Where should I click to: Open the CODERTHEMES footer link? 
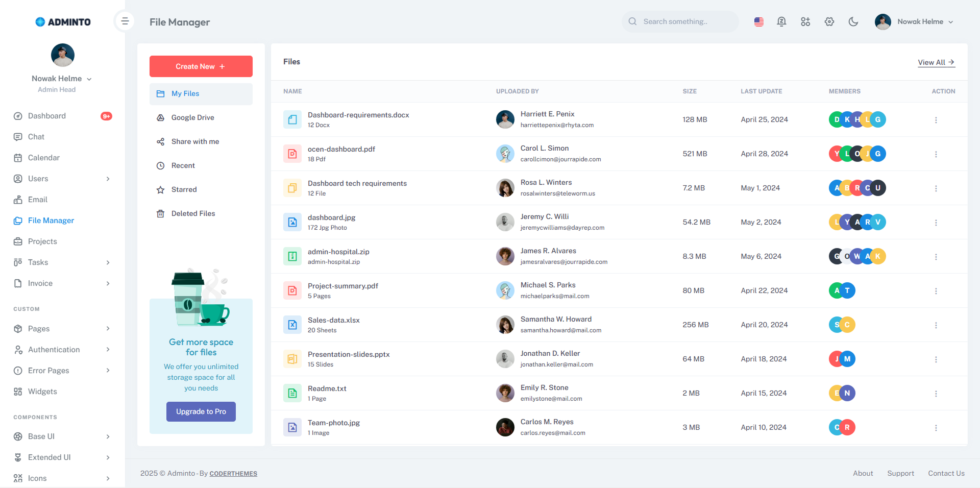(233, 473)
